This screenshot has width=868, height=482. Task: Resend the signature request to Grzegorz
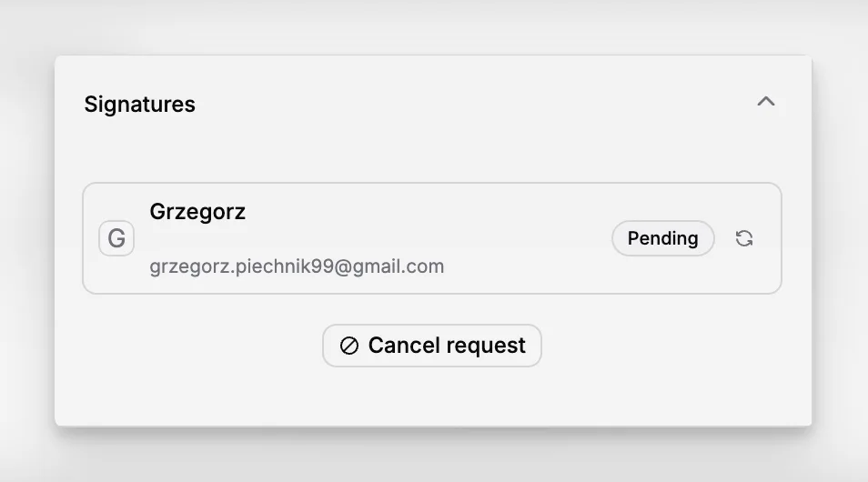[x=744, y=238]
